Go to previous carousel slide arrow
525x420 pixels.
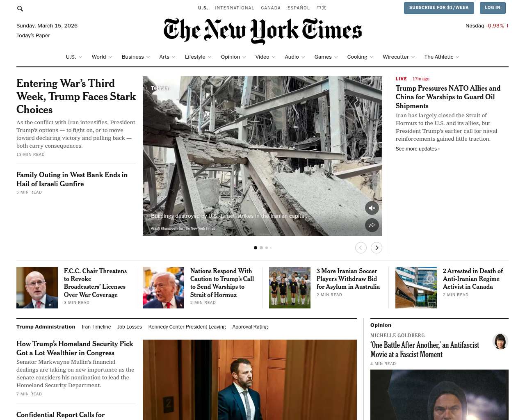click(x=361, y=248)
